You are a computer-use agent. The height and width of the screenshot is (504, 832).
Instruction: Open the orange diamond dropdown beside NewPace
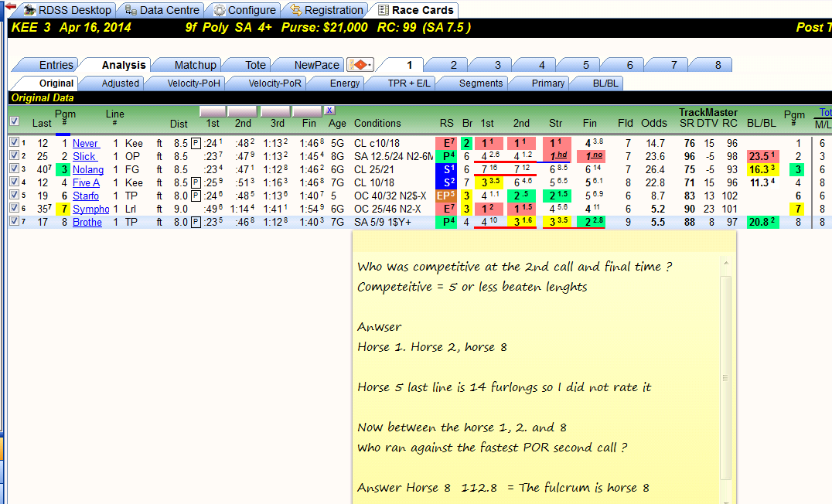coord(360,65)
